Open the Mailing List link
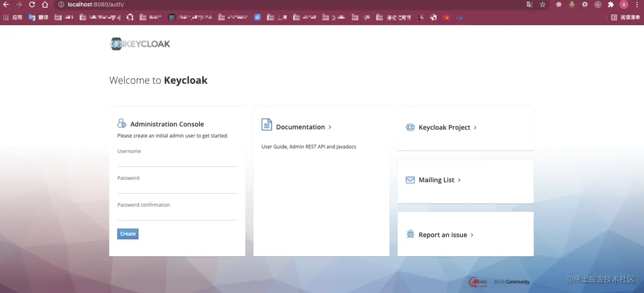The image size is (644, 293). point(436,180)
